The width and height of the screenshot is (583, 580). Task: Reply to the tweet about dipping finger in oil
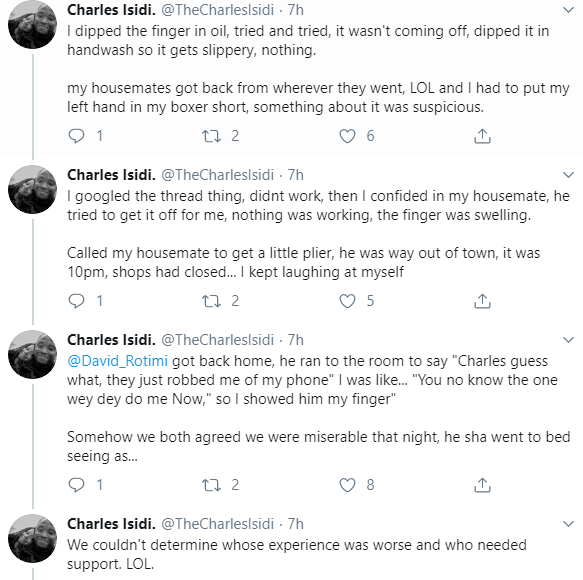(77, 136)
